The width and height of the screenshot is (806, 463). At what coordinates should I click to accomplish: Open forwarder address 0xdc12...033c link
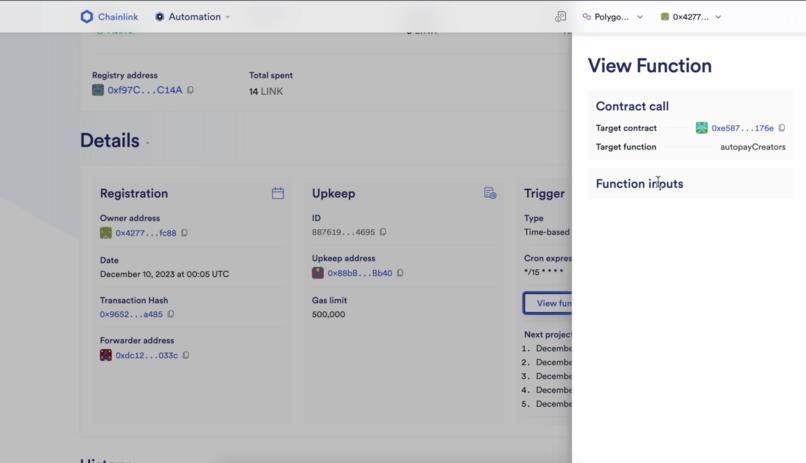coord(146,355)
